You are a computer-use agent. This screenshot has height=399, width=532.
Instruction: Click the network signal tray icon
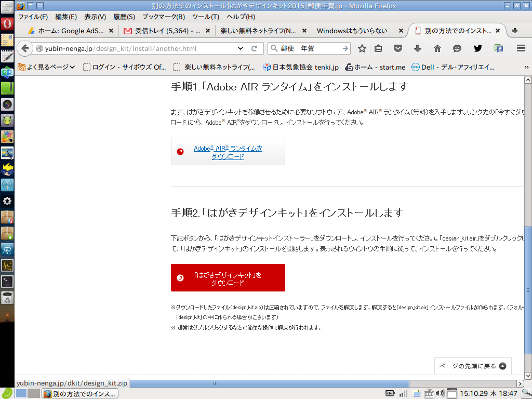(x=403, y=394)
